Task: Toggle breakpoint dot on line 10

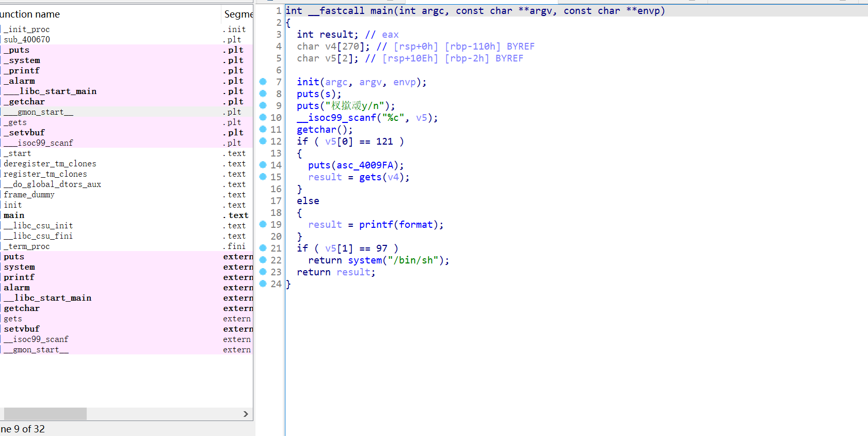Action: coord(263,117)
